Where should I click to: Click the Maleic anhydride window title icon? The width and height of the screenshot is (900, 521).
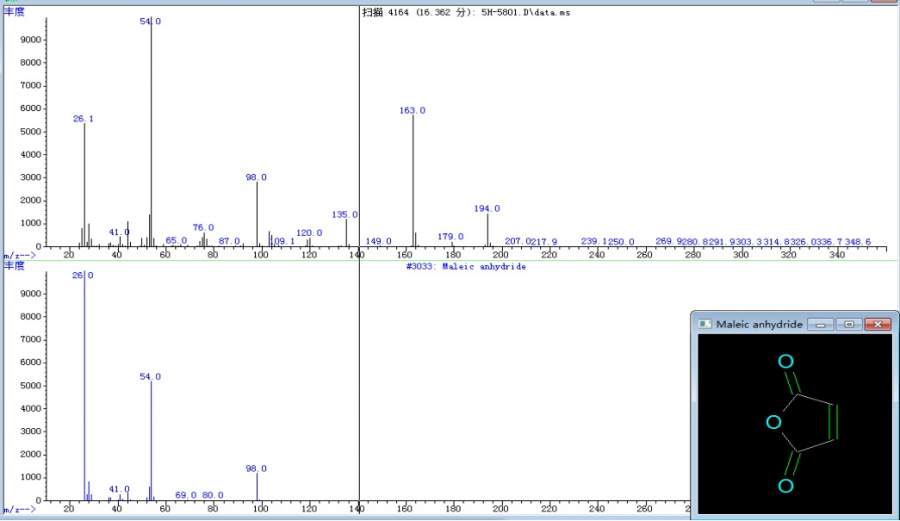click(x=705, y=324)
